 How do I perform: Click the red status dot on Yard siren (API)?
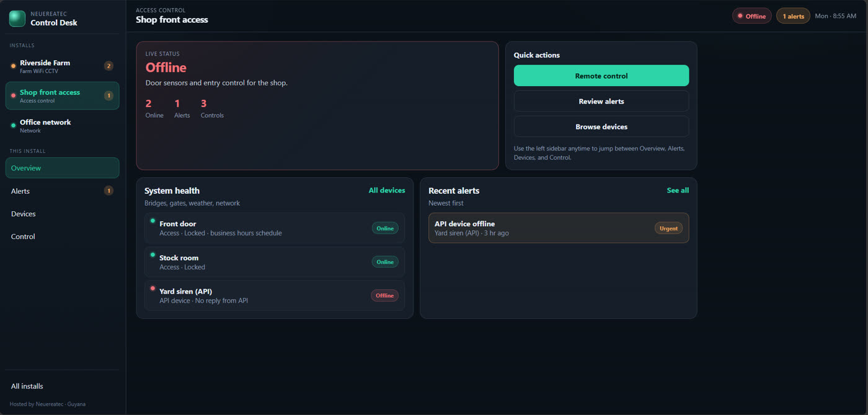point(153,288)
